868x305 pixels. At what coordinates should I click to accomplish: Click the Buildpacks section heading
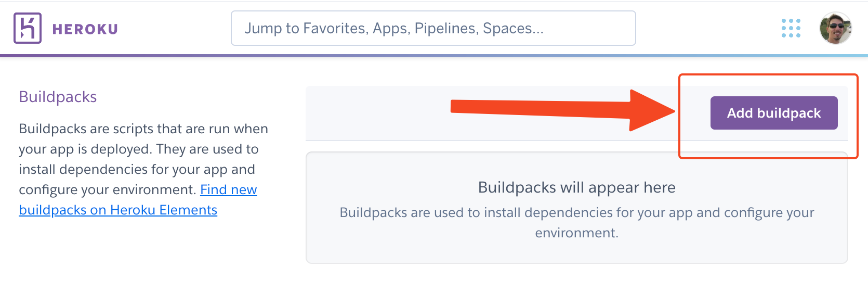[57, 96]
